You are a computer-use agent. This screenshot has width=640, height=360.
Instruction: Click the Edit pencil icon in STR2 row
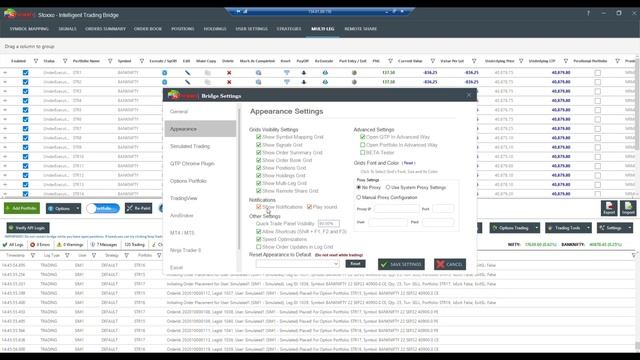tap(187, 82)
